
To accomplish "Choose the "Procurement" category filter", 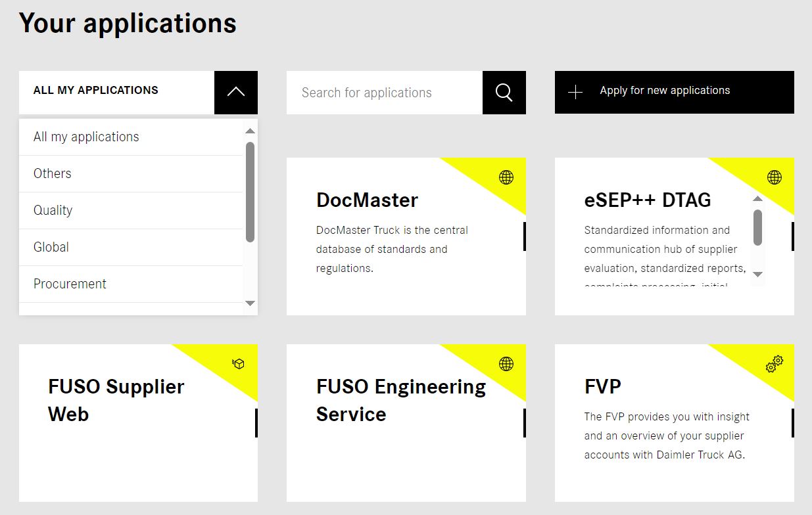I will point(70,284).
